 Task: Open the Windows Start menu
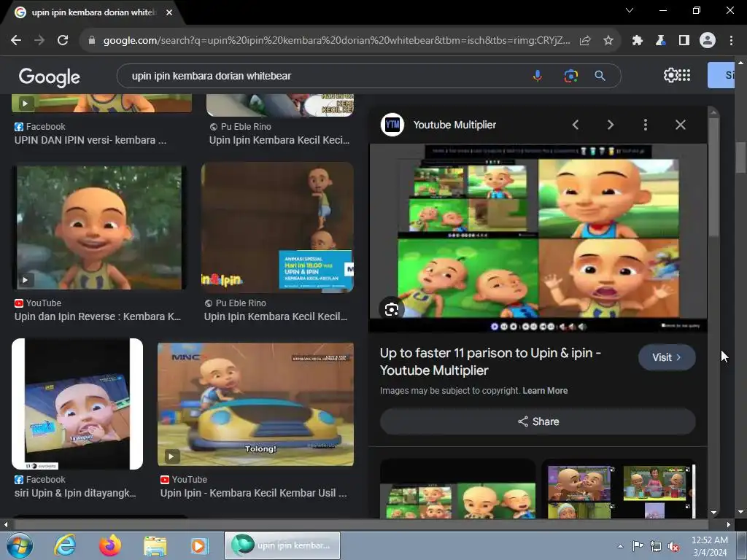tap(20, 545)
